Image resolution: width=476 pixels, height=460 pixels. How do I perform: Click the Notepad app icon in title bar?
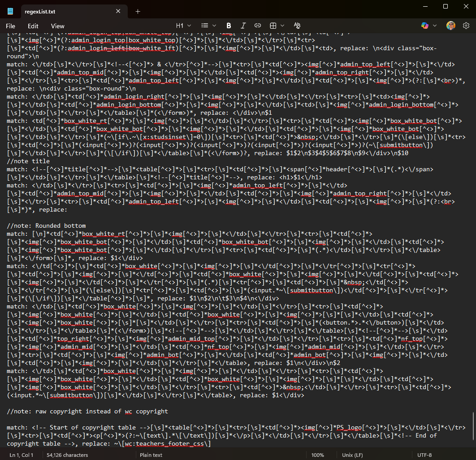tap(10, 11)
